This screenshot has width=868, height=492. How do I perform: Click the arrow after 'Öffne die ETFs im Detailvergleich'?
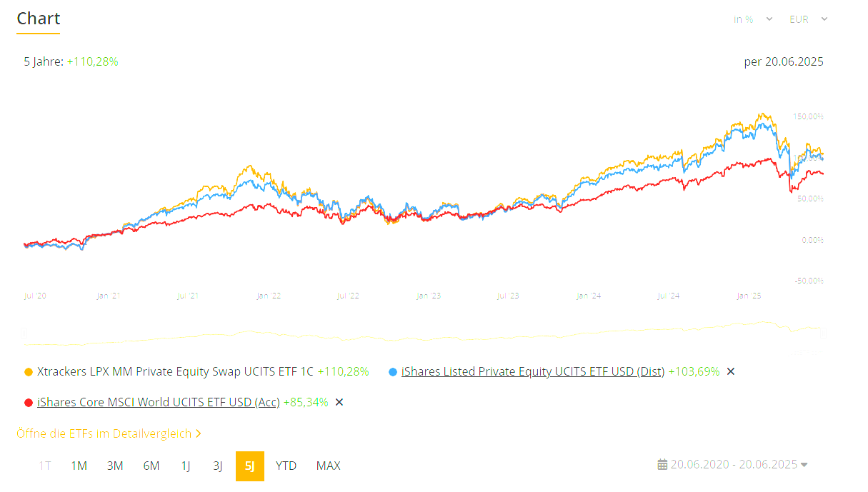(198, 433)
